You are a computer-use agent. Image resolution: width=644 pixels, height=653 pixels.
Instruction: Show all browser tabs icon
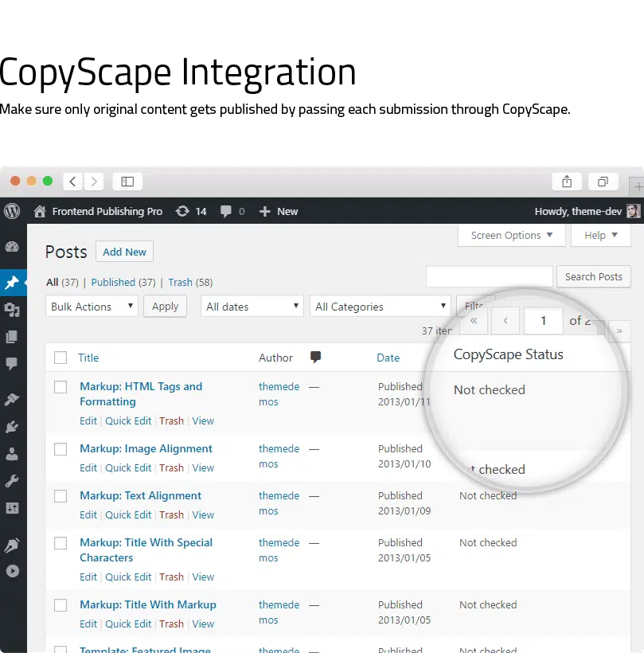[x=603, y=182]
